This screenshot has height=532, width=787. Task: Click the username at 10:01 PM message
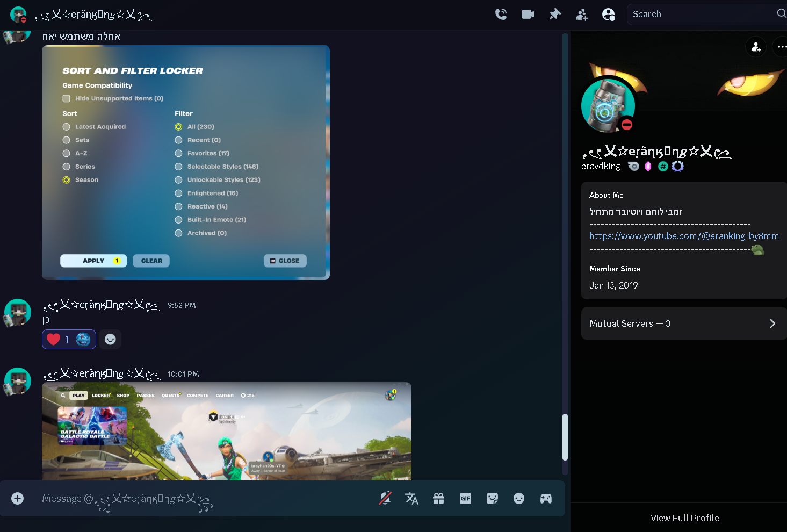click(x=102, y=374)
